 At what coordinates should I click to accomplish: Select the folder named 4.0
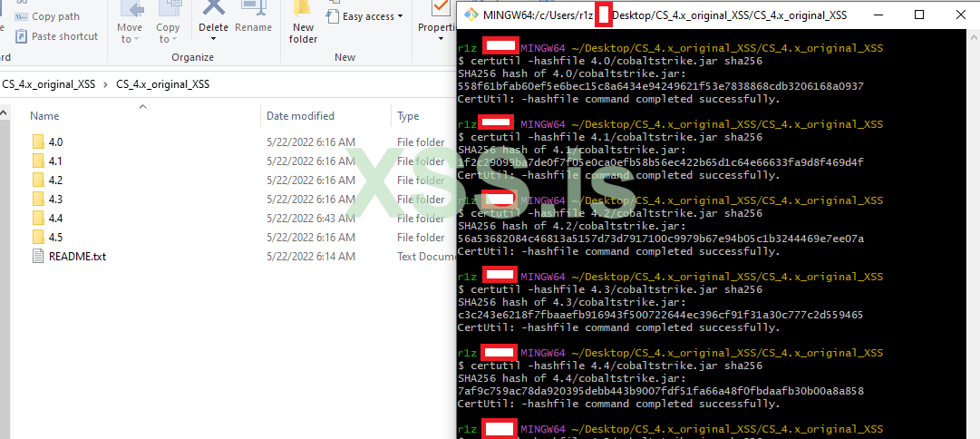click(x=55, y=142)
